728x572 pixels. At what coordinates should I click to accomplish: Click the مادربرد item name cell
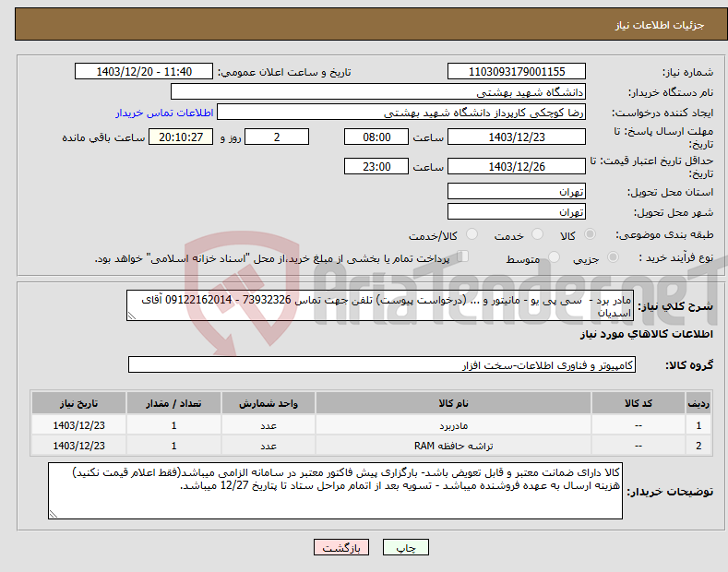(x=453, y=425)
